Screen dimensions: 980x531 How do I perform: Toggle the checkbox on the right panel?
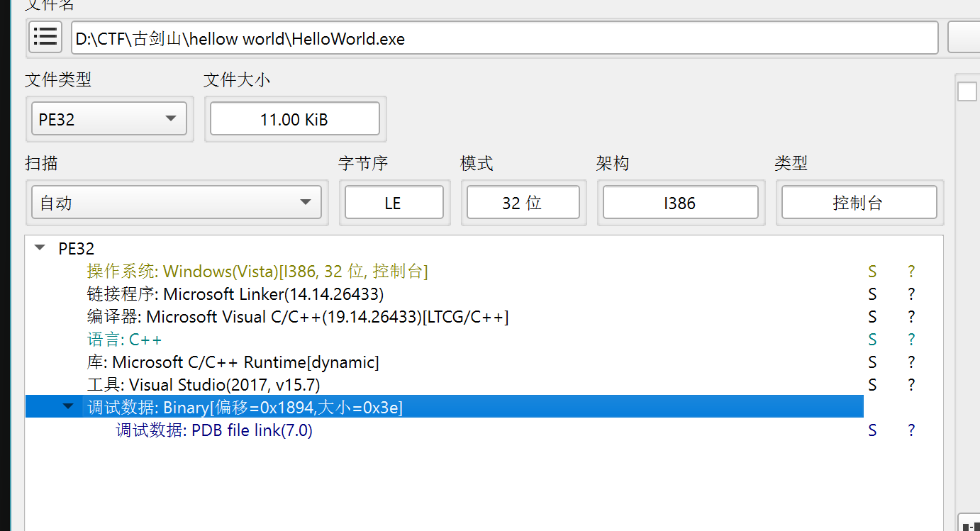(967, 92)
